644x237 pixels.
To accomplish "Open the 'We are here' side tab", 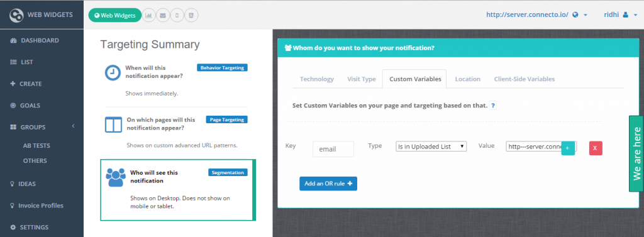I will [x=636, y=153].
